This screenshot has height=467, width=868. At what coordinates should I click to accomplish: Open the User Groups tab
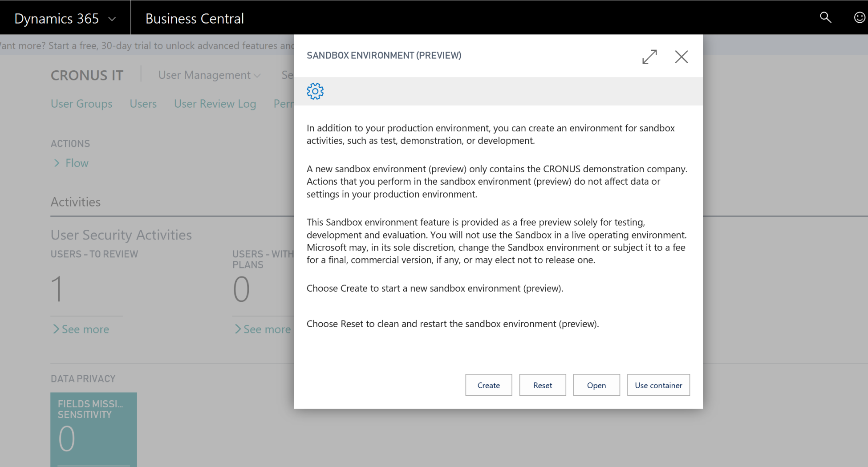[81, 104]
